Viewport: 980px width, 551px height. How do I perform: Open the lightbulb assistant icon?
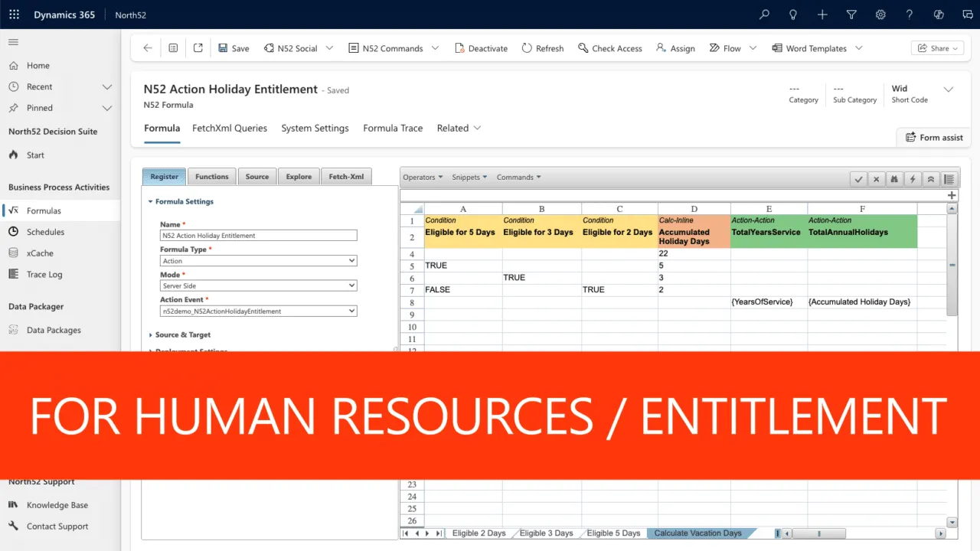[x=793, y=15]
